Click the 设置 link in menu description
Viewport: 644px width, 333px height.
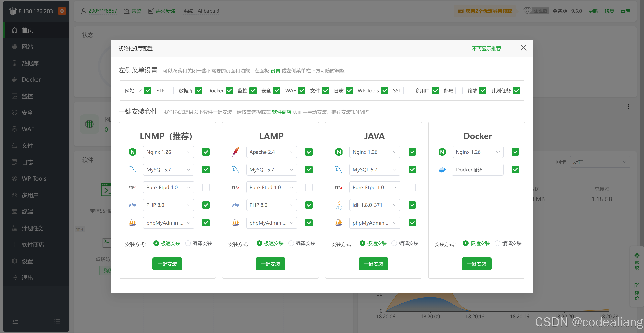276,71
